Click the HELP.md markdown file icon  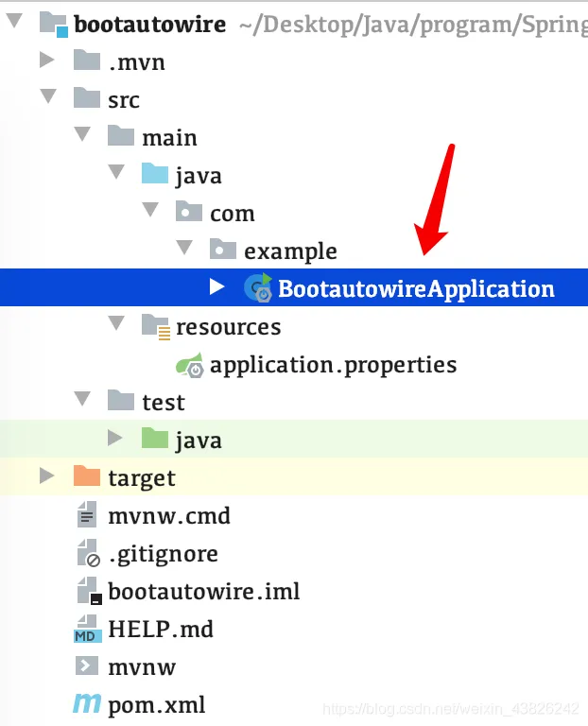[87, 629]
